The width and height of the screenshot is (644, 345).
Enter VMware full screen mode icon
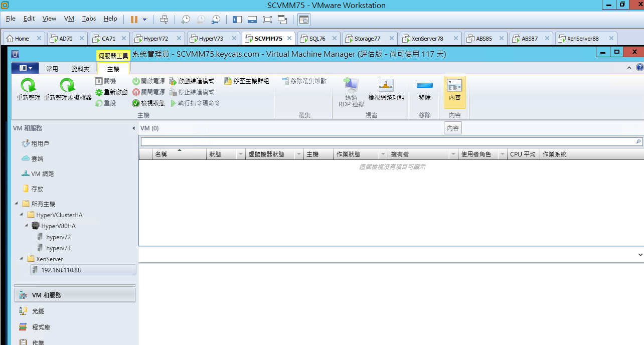click(x=267, y=19)
